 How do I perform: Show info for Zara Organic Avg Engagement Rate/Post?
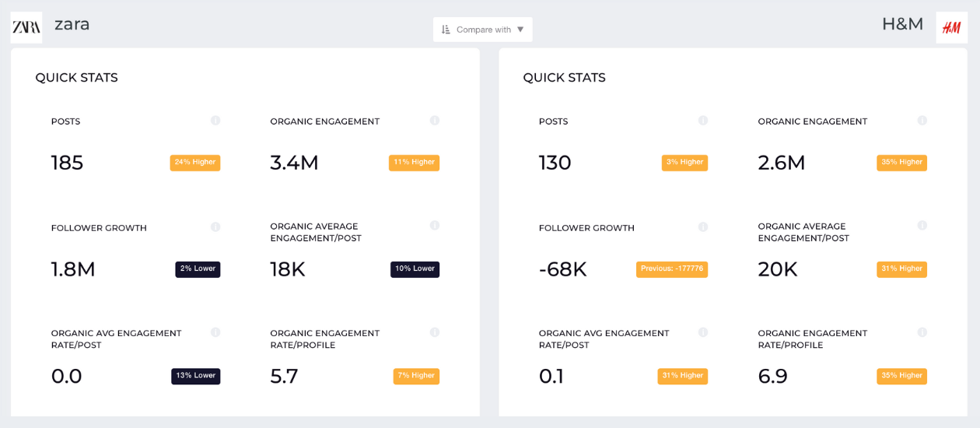point(215,332)
